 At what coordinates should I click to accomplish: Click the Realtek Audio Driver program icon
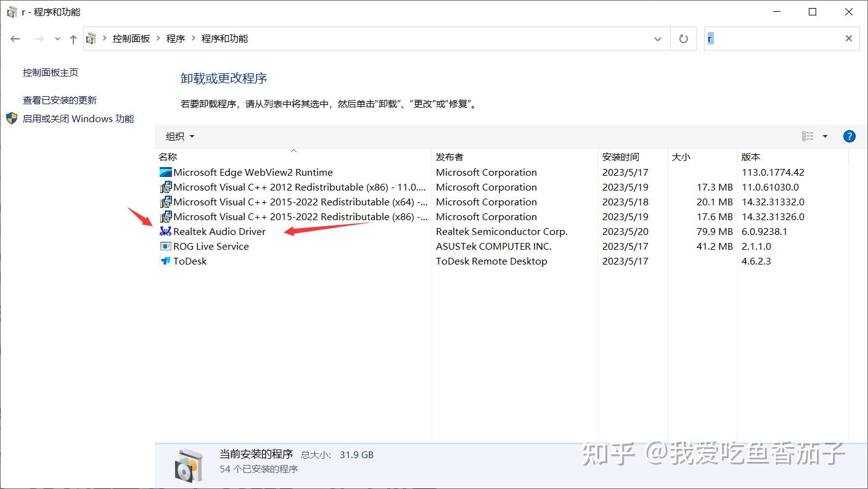coord(165,231)
